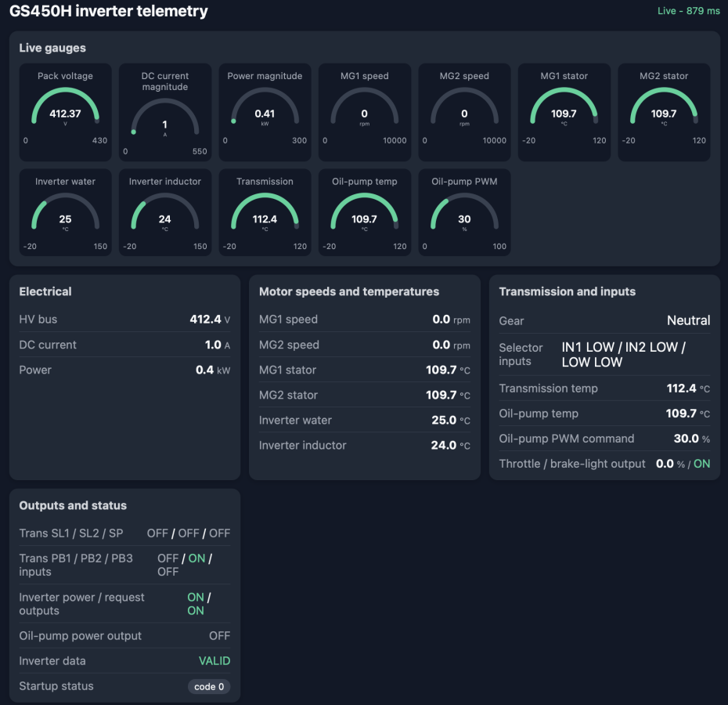Select the MG2 stator row in Motor speeds panel

pos(365,395)
